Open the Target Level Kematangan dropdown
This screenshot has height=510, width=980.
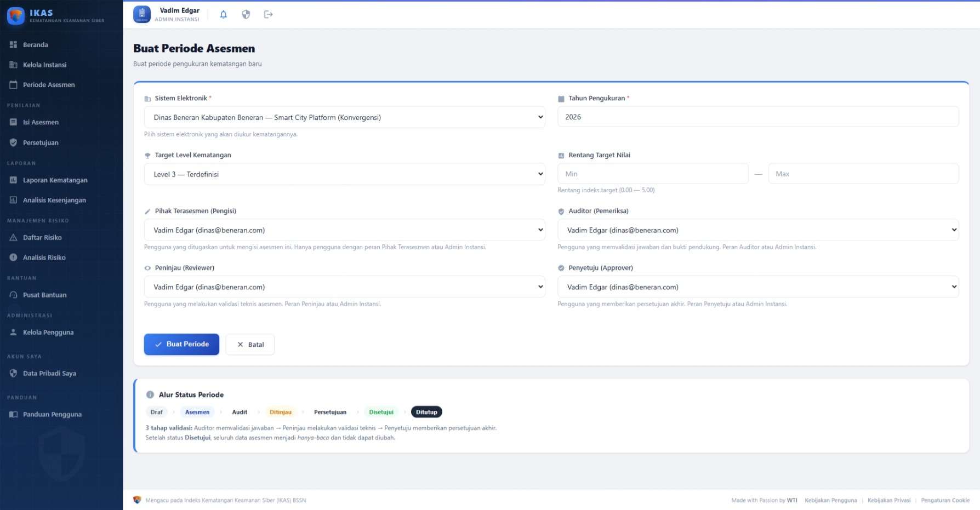point(344,174)
